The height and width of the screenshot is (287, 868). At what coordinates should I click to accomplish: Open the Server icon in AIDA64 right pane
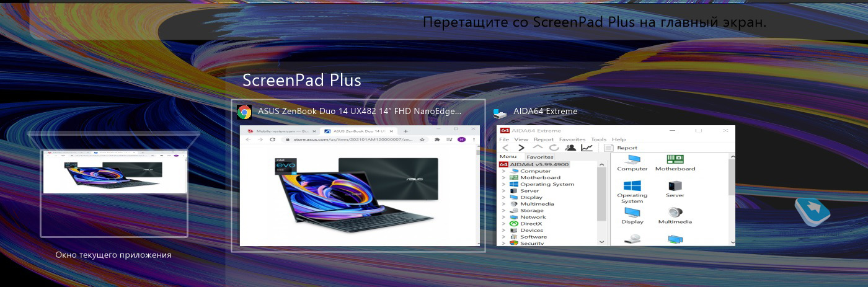pyautogui.click(x=675, y=188)
